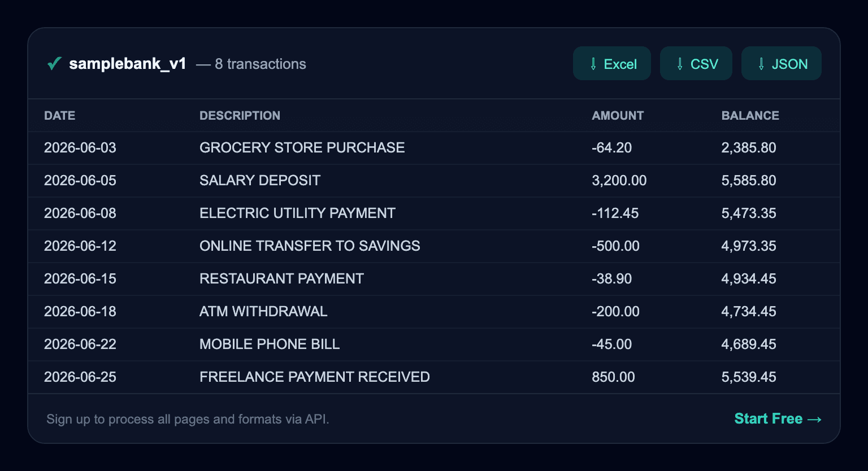This screenshot has height=471, width=868.
Task: Click the download arrow on JSON button
Action: (761, 64)
